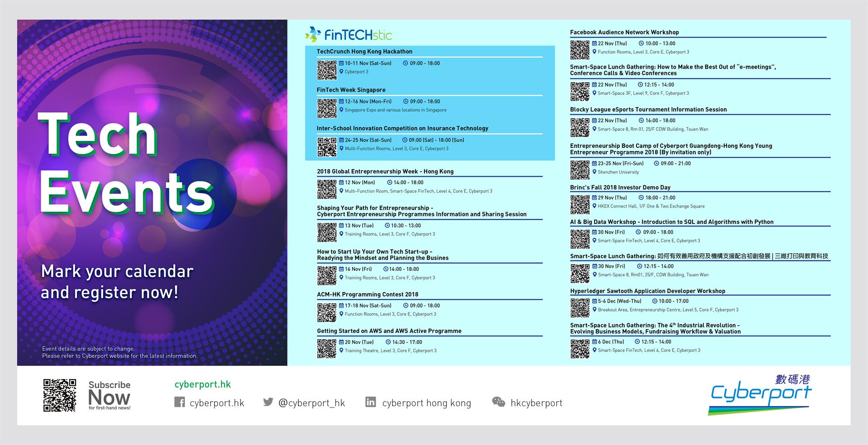
Task: Click QR code for Getting Started on AWS
Action: click(327, 349)
